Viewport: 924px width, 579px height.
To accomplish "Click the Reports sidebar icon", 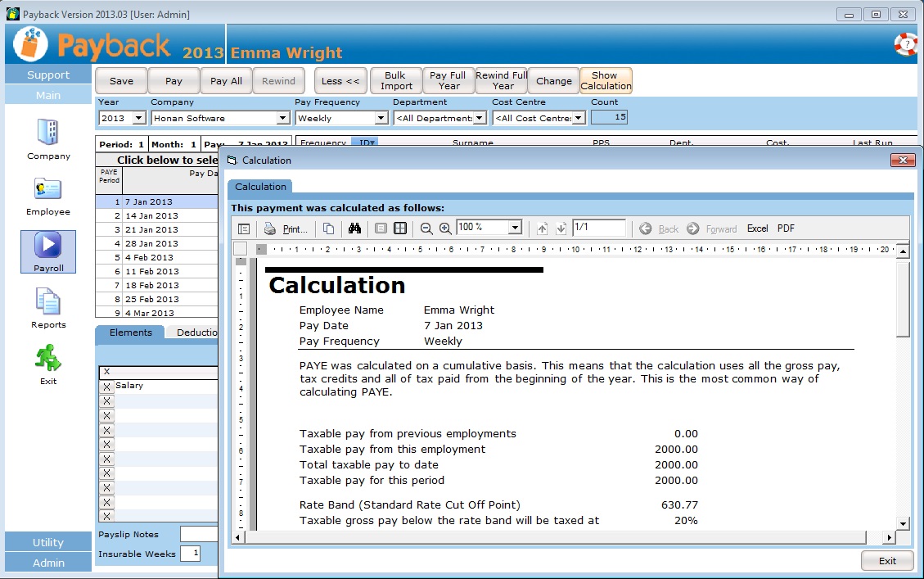I will coord(48,302).
